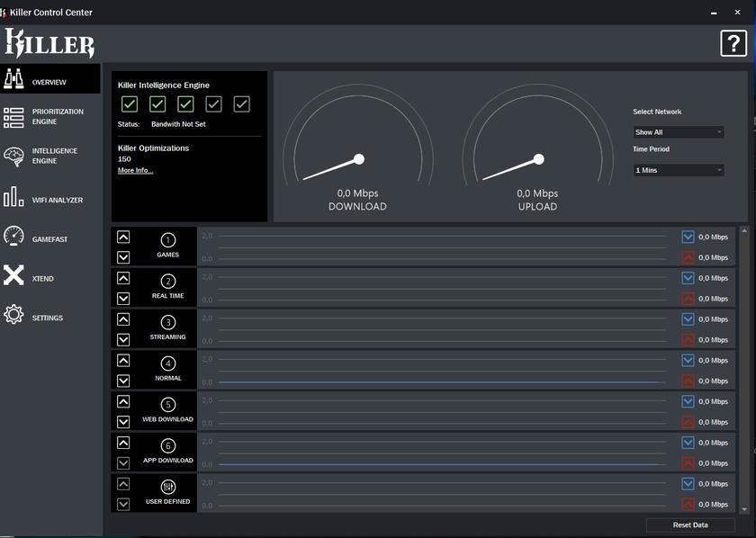Click the Reset Data button
The width and height of the screenshot is (756, 538).
(690, 525)
